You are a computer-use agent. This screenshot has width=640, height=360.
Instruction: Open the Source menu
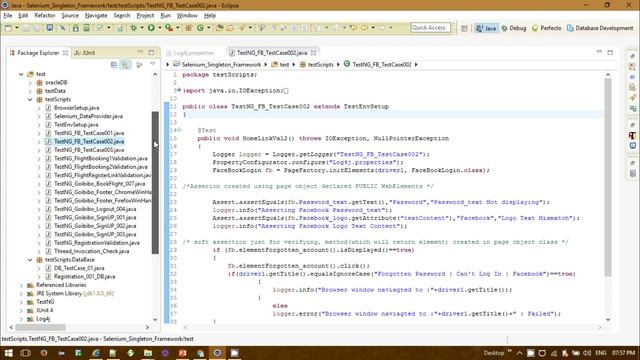(x=70, y=16)
